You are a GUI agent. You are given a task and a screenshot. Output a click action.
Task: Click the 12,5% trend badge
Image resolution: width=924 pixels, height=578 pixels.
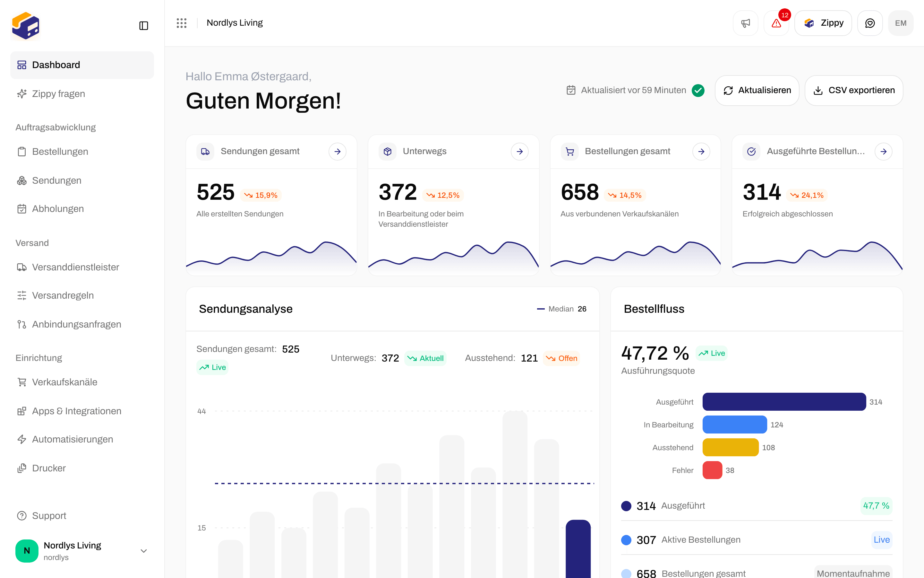point(443,195)
